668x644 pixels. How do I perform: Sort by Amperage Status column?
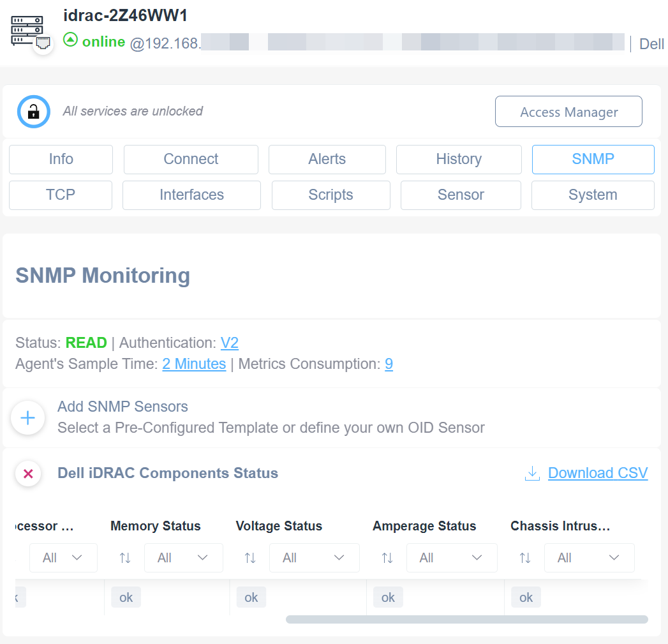click(387, 557)
